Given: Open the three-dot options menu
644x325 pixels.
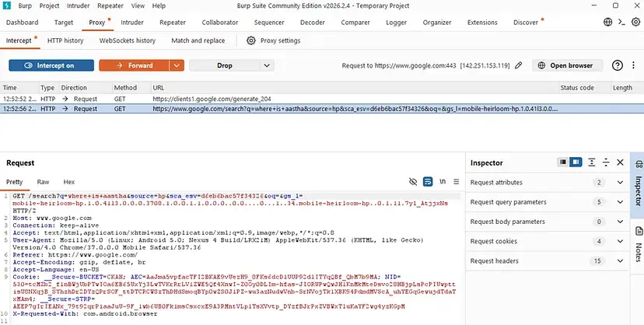Looking at the screenshot, I should pos(633,65).
